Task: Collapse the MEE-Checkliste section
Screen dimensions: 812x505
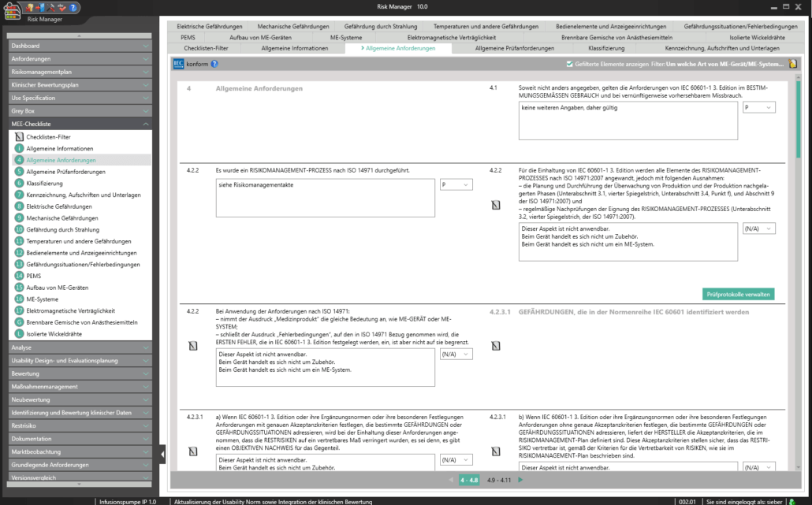Action: [x=80, y=124]
